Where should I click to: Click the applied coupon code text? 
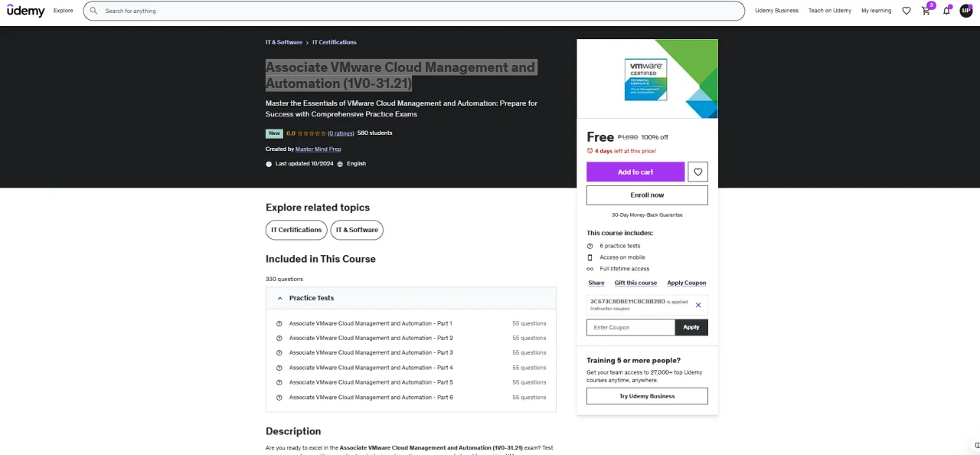(x=628, y=302)
